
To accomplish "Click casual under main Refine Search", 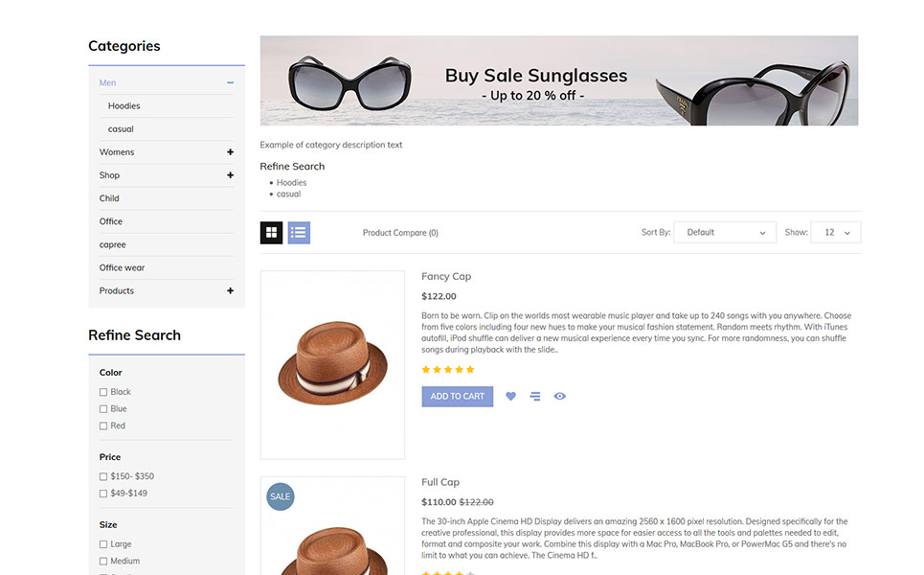I will 289,194.
